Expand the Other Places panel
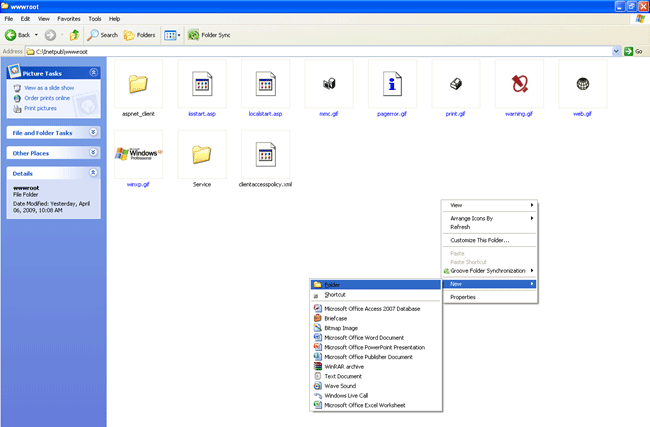Viewport: 650px width, 427px height. 94,152
